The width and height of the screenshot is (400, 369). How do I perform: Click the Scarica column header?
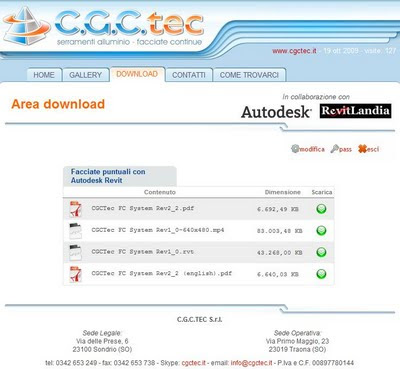322,192
